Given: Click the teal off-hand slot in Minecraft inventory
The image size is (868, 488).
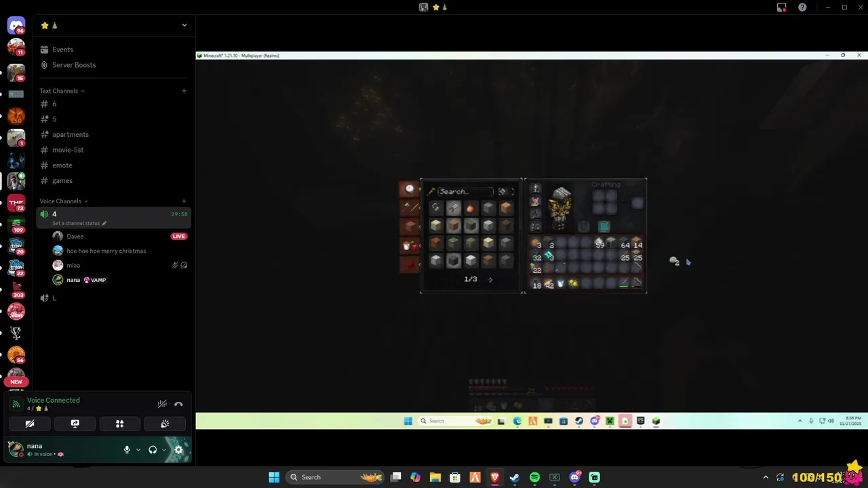Looking at the screenshot, I should 604,227.
